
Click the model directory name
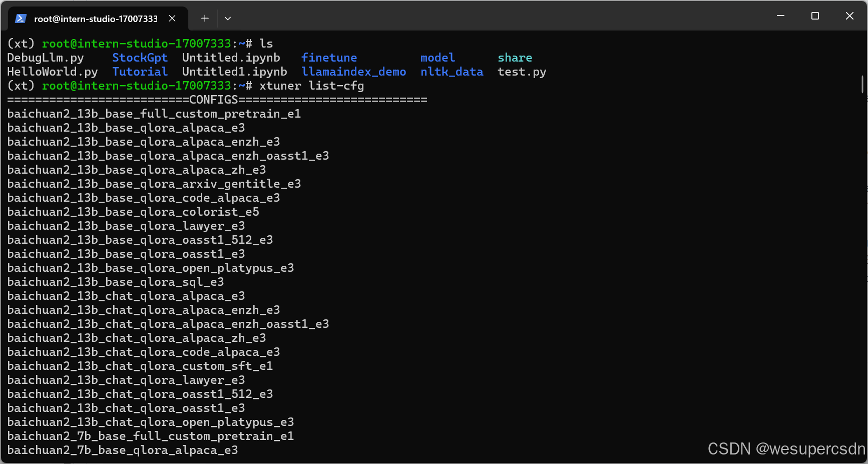tap(438, 58)
